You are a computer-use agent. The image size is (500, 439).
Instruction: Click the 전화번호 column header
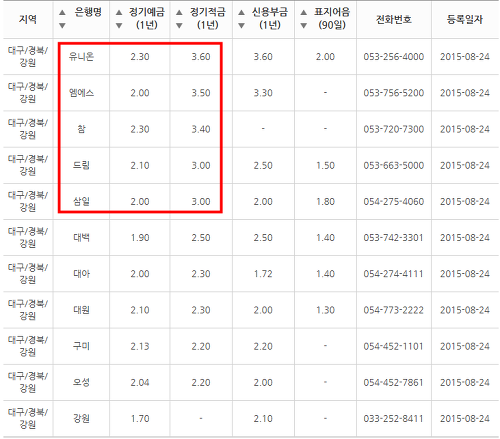[394, 19]
